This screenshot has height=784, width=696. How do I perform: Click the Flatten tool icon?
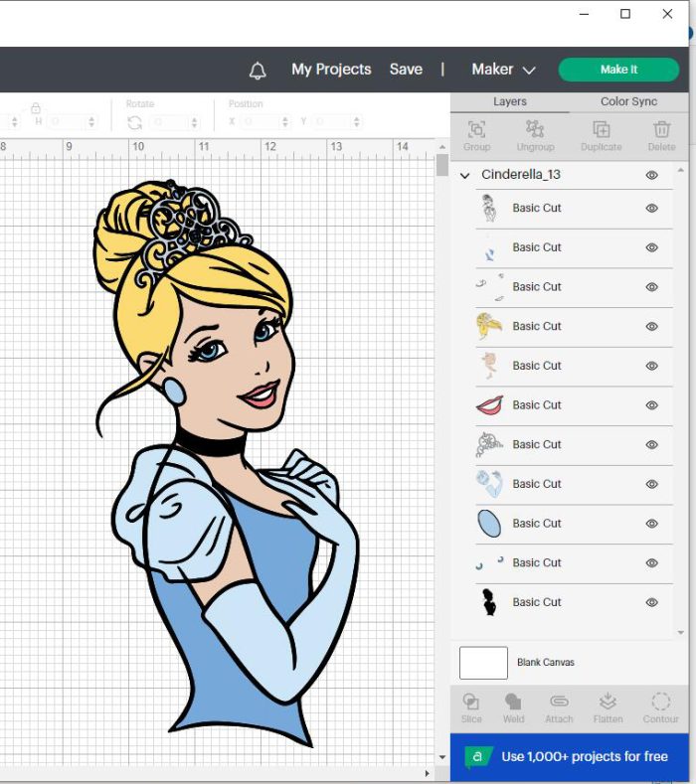pos(608,702)
